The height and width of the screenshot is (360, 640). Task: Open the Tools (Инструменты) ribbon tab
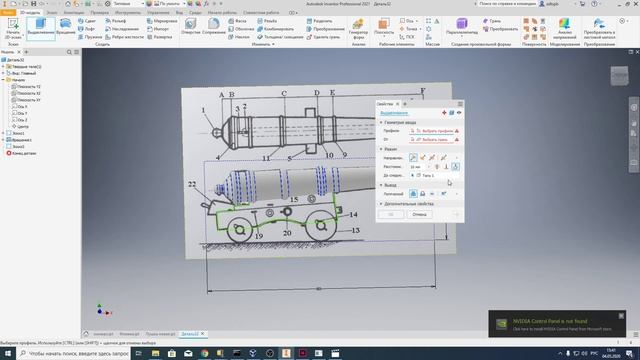pyautogui.click(x=128, y=13)
